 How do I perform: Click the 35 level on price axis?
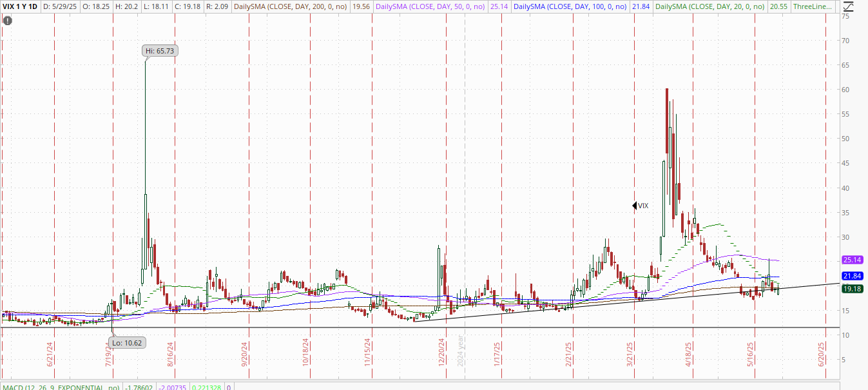pyautogui.click(x=846, y=213)
